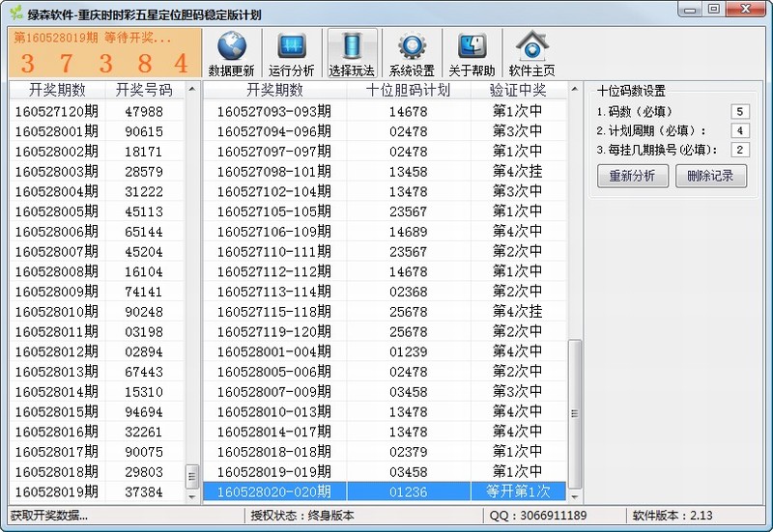Open 运行分析 toolbar icon
This screenshot has width=773, height=532.
pyautogui.click(x=291, y=47)
